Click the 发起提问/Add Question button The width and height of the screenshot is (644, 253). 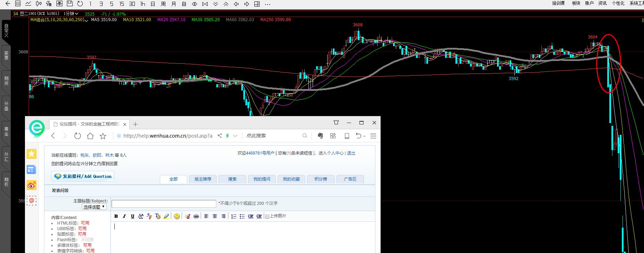click(83, 176)
